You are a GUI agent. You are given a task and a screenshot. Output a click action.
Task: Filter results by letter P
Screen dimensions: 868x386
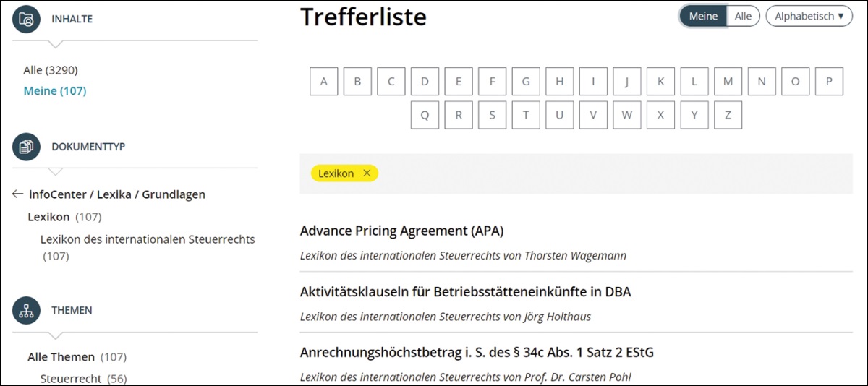click(x=829, y=82)
